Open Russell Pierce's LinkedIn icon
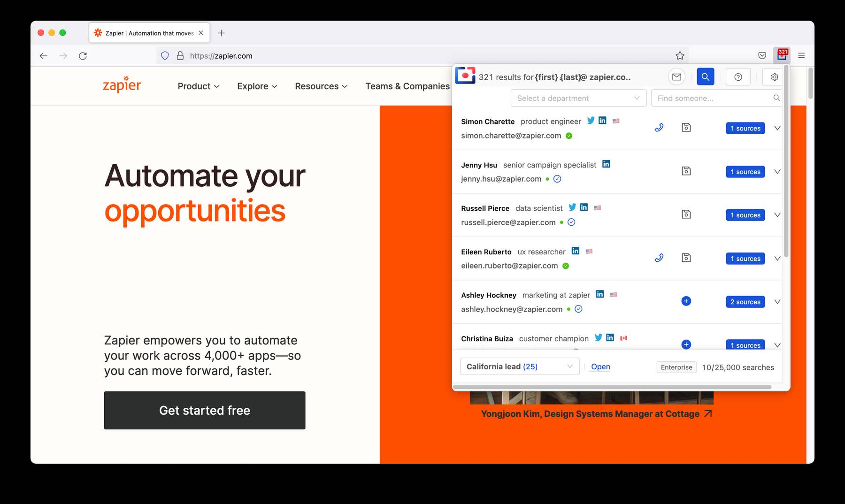The height and width of the screenshot is (504, 845). [584, 207]
